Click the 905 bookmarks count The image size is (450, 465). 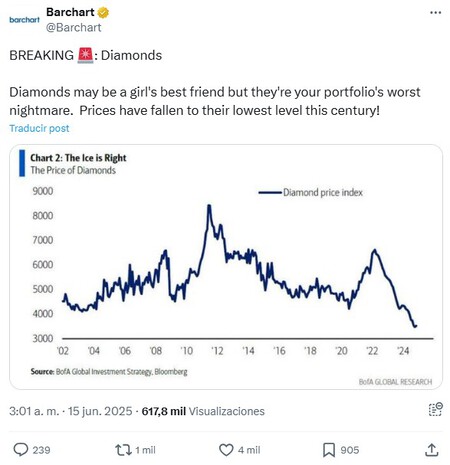click(x=350, y=450)
